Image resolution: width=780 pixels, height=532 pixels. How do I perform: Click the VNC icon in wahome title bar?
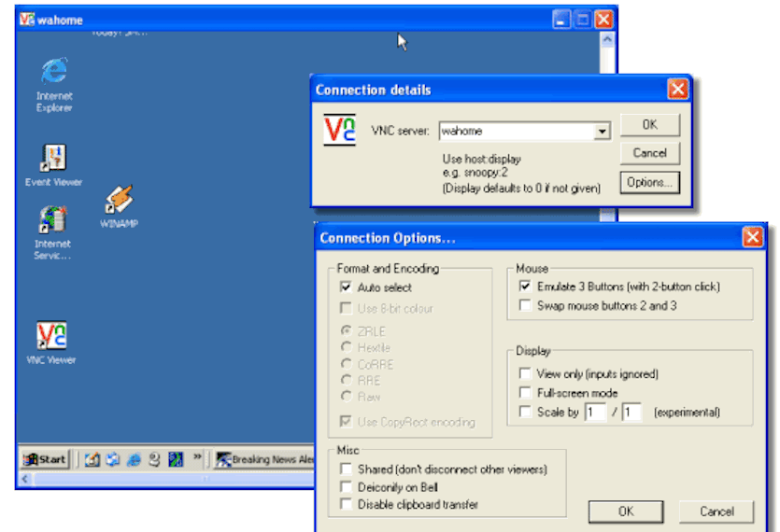(27, 20)
